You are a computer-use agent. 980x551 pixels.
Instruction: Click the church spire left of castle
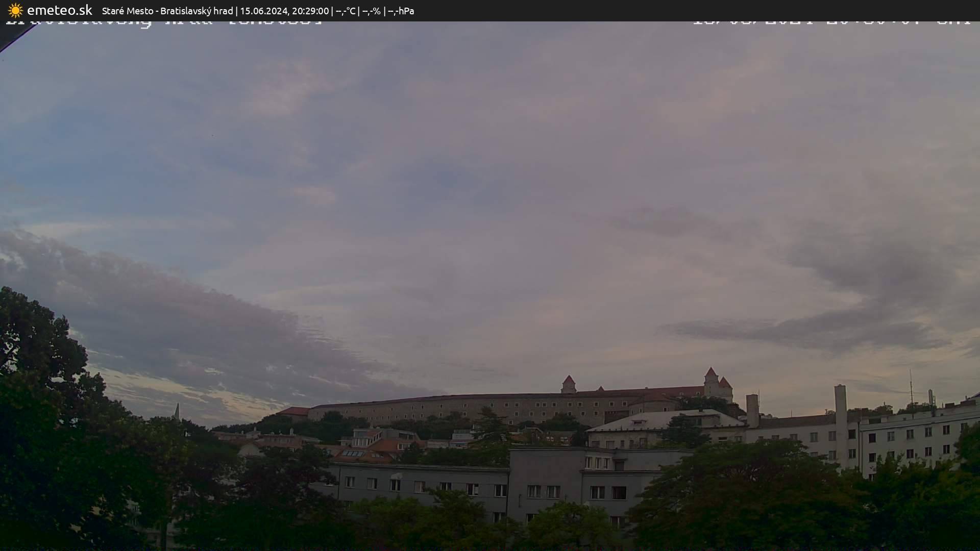point(177,411)
